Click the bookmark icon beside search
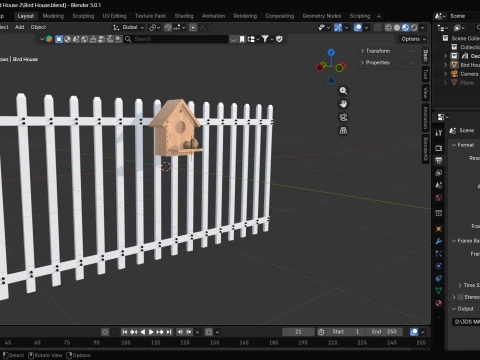 point(242,39)
